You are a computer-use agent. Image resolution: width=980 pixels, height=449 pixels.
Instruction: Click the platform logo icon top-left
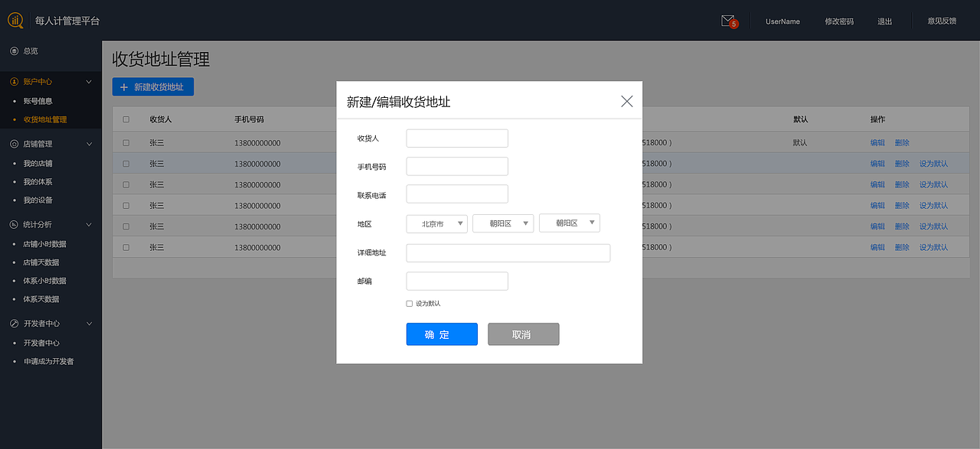(15, 21)
